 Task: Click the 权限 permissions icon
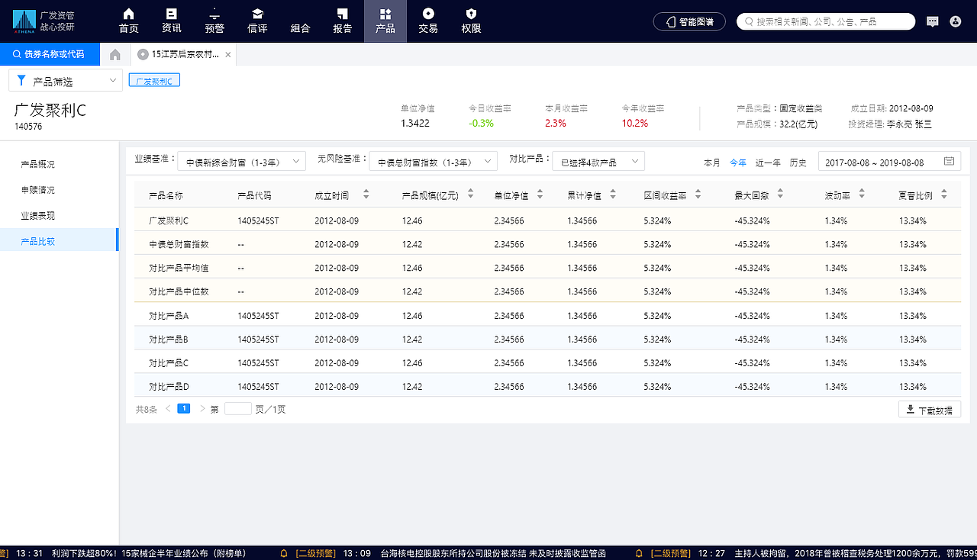[x=471, y=21]
